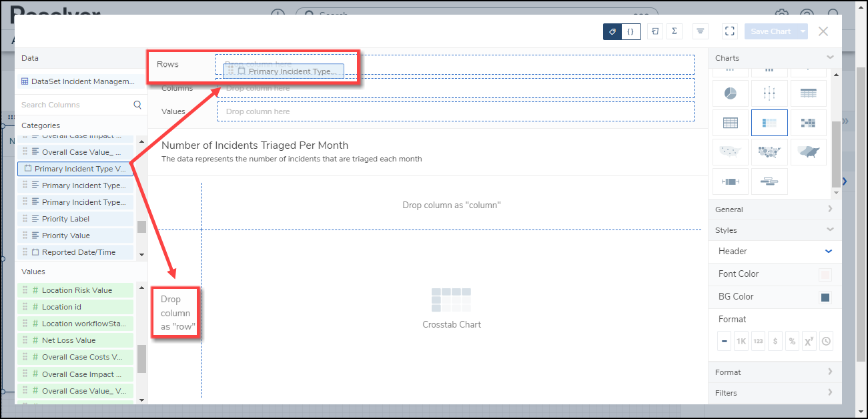
Task: Select the Location id value
Action: click(75, 307)
